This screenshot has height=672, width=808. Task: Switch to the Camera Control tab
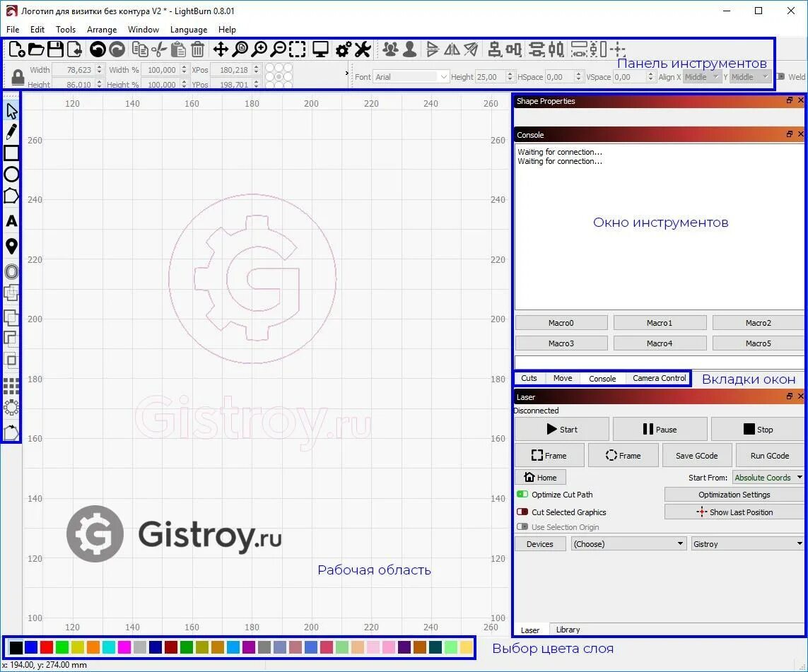coord(659,378)
